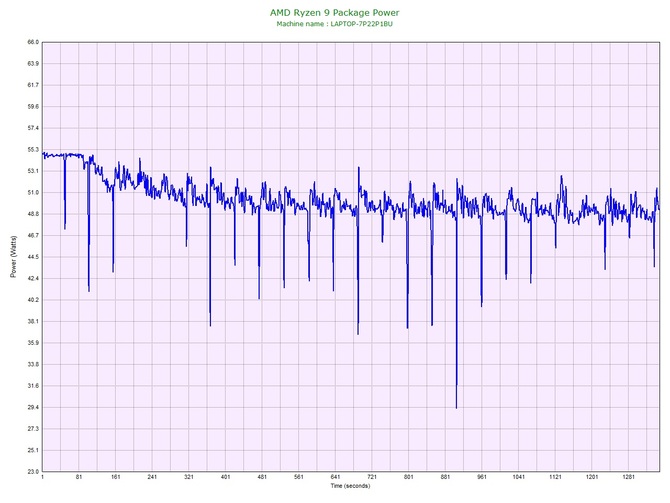The width and height of the screenshot is (670, 503).
Task: Click the Y-axis value 59.6
Action: coord(33,107)
